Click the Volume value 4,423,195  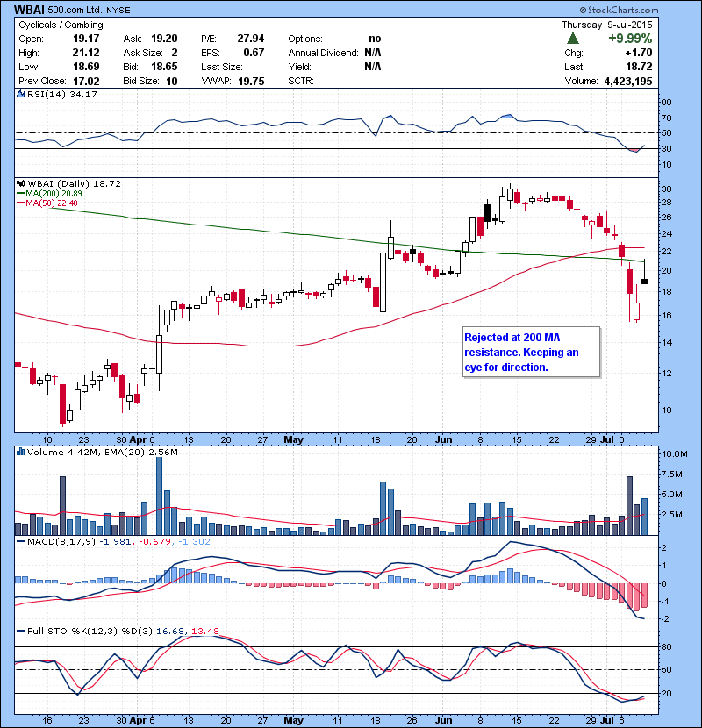click(x=628, y=81)
